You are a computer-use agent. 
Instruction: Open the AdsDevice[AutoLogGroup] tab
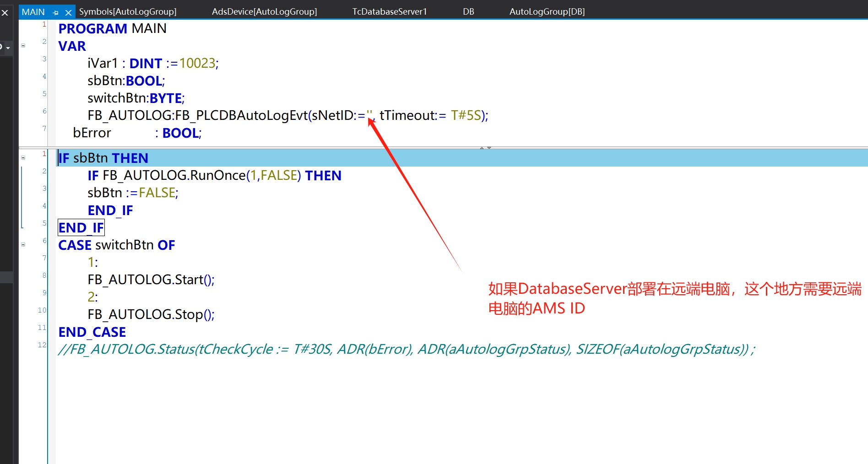click(264, 11)
